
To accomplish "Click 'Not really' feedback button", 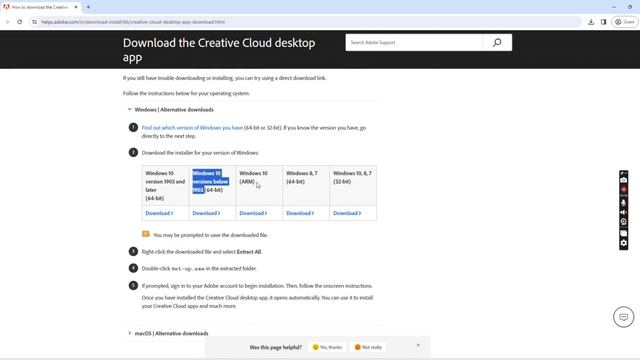I will click(x=368, y=347).
